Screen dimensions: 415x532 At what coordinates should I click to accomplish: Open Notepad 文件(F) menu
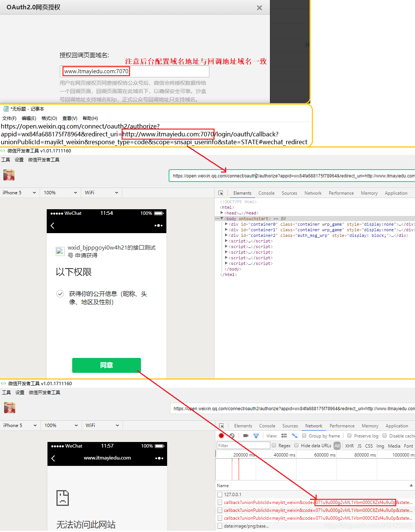point(9,118)
